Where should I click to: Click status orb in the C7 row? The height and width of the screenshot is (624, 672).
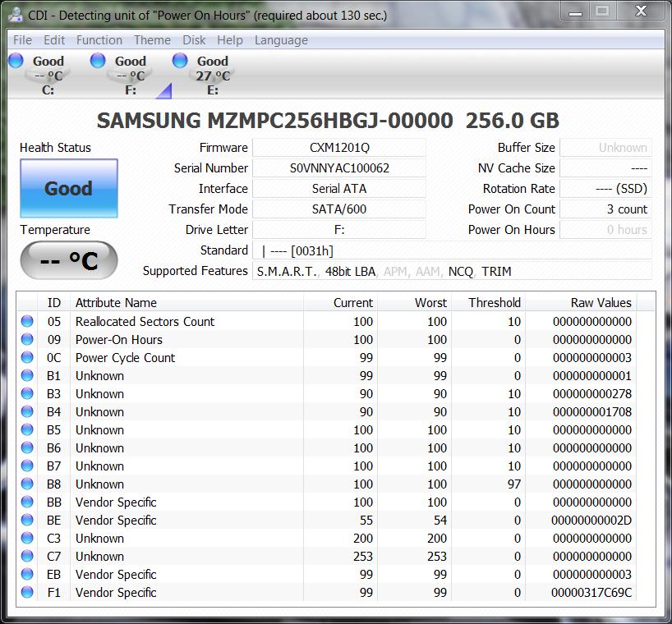(x=27, y=556)
